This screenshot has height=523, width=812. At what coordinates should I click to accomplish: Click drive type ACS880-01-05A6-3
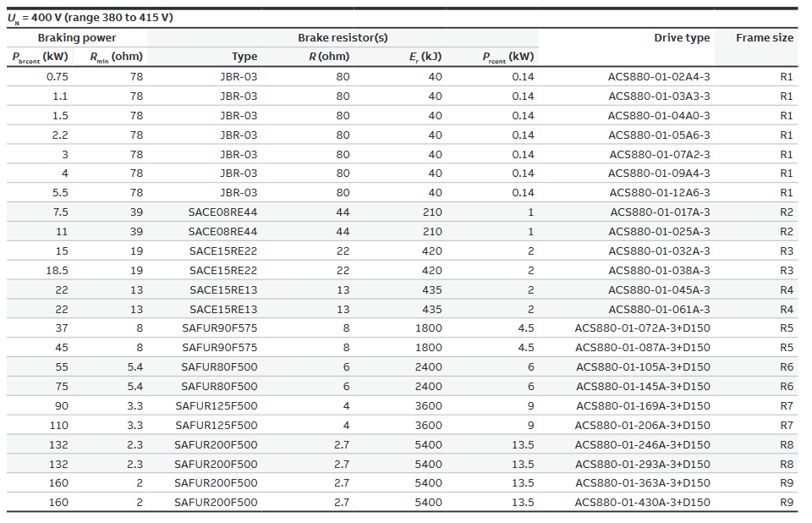659,135
